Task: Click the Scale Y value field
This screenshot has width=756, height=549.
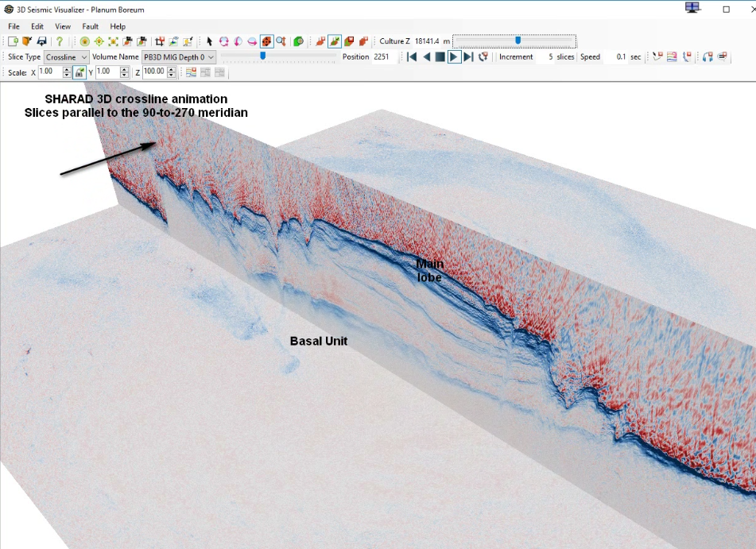Action: 107,72
